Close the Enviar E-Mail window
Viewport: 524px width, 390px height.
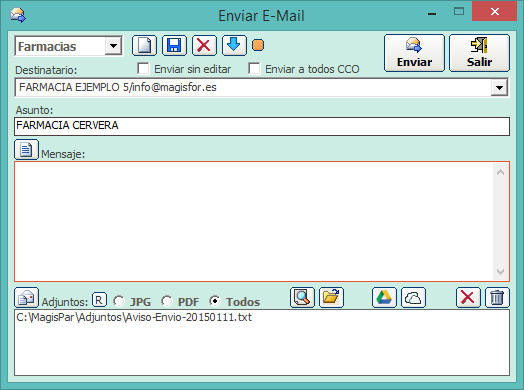click(x=495, y=12)
